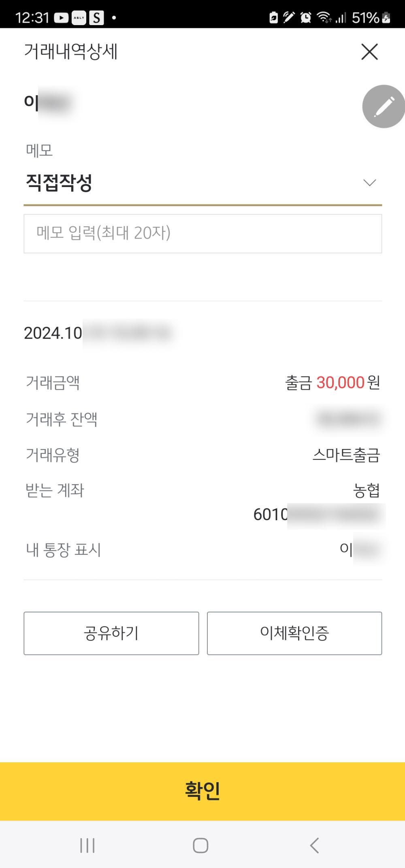Tap the Android home button

(x=200, y=845)
